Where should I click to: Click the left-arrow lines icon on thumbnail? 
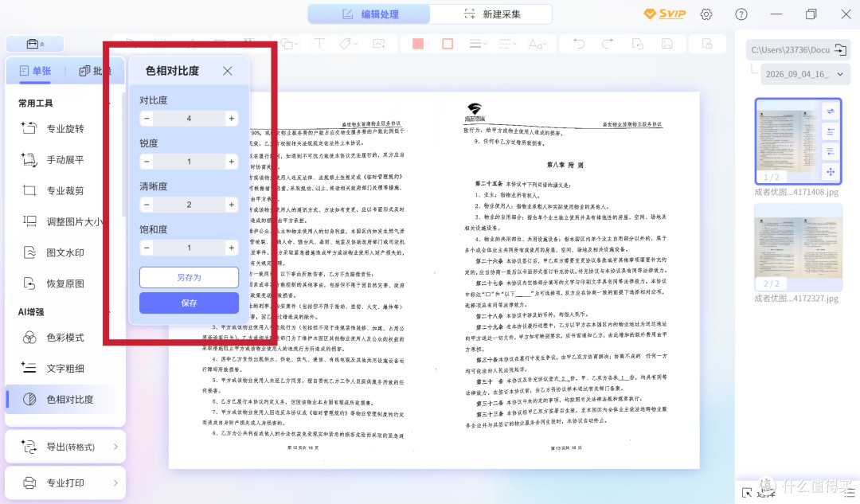[x=831, y=131]
